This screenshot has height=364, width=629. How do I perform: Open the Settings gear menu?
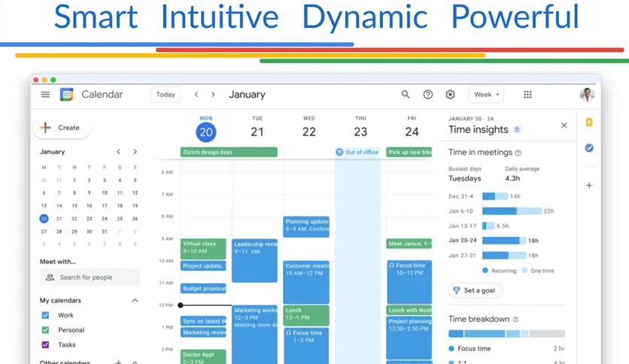pos(450,95)
